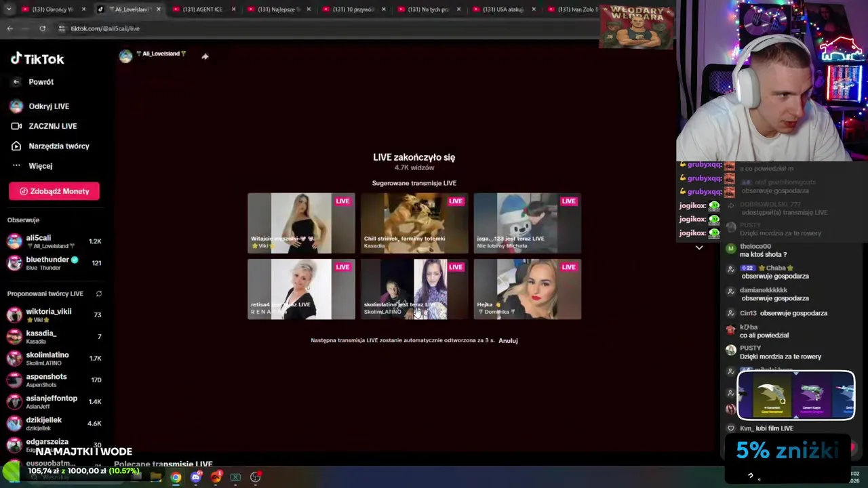Switch to the Obrońcy YouTube tab
Image resolution: width=868 pixels, height=488 pixels.
coord(52,9)
